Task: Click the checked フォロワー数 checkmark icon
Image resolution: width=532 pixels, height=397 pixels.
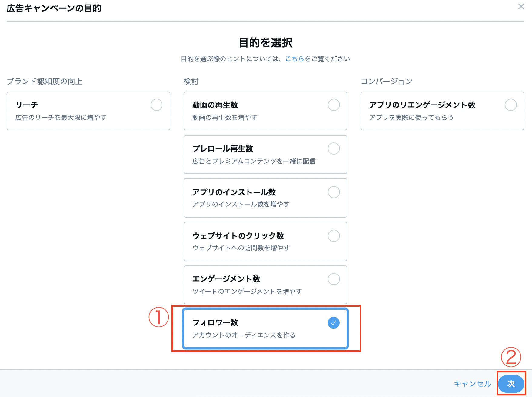Action: click(334, 323)
